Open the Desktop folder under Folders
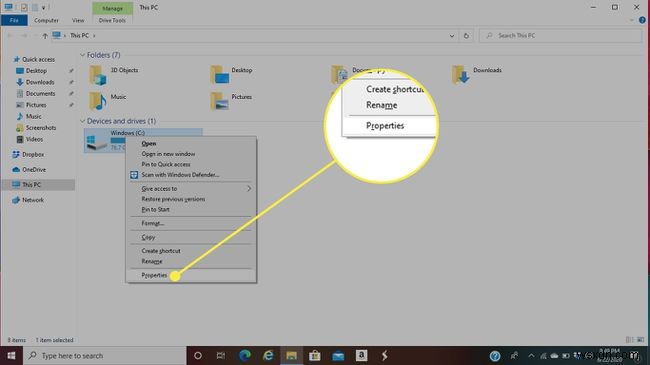Screen dimensions: 650x365 pos(220,75)
